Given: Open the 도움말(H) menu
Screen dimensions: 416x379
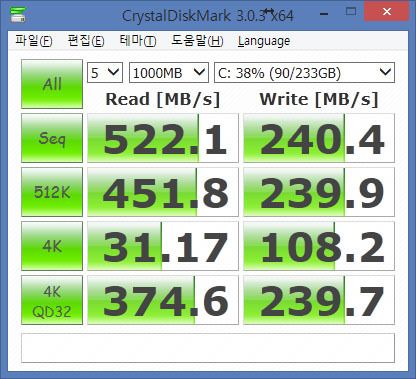Looking at the screenshot, I should click(197, 41).
